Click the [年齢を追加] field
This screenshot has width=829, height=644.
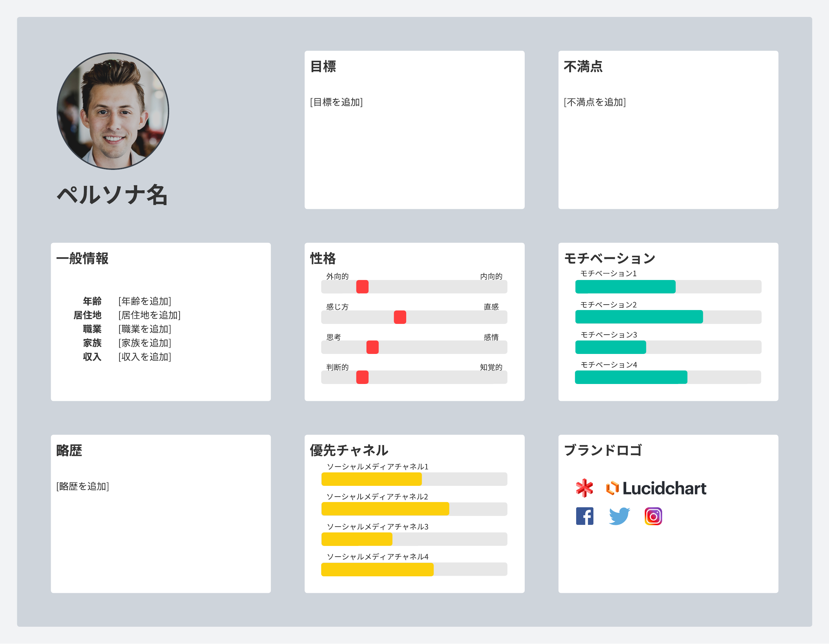(x=145, y=301)
